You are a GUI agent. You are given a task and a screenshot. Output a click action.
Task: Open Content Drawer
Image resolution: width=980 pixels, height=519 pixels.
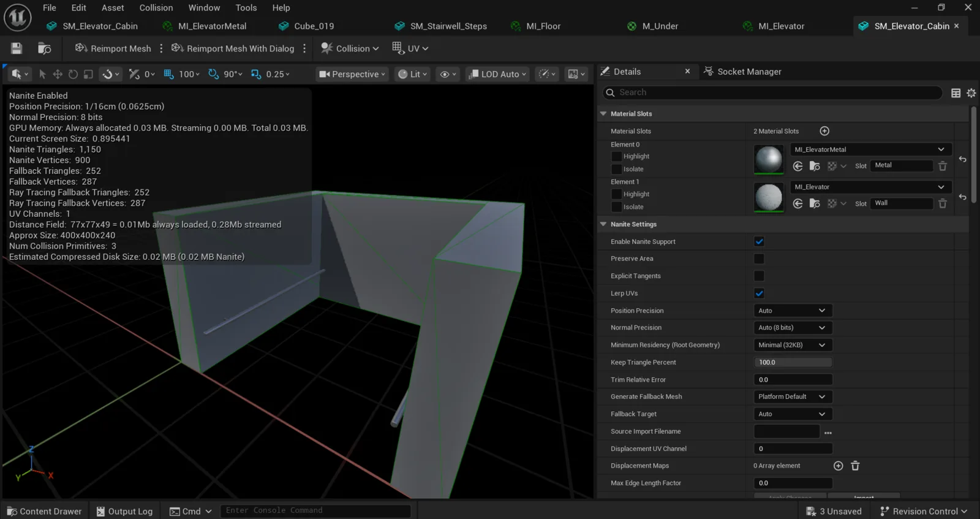[x=44, y=511]
